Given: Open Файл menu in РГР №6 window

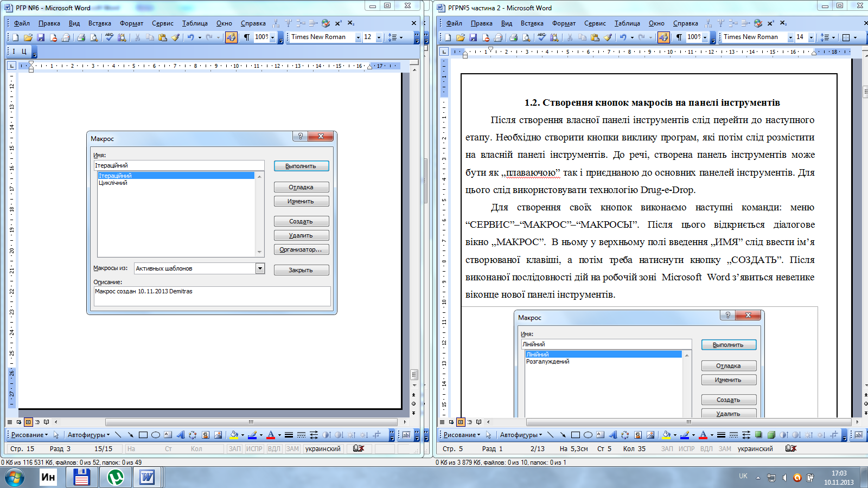Looking at the screenshot, I should click(22, 23).
